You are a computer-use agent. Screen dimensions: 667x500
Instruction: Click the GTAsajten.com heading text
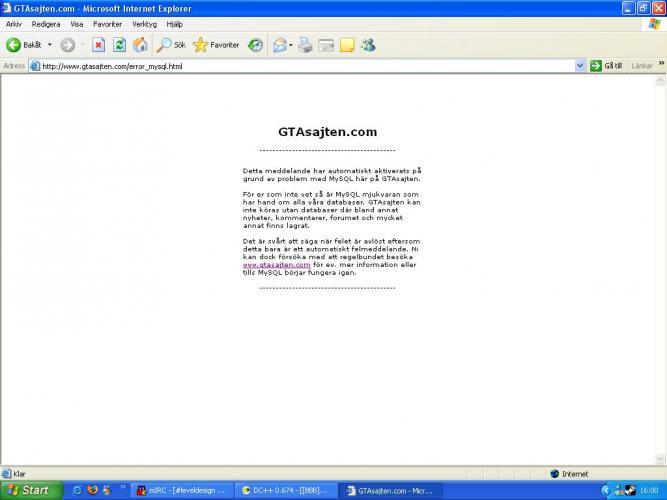[x=328, y=132]
